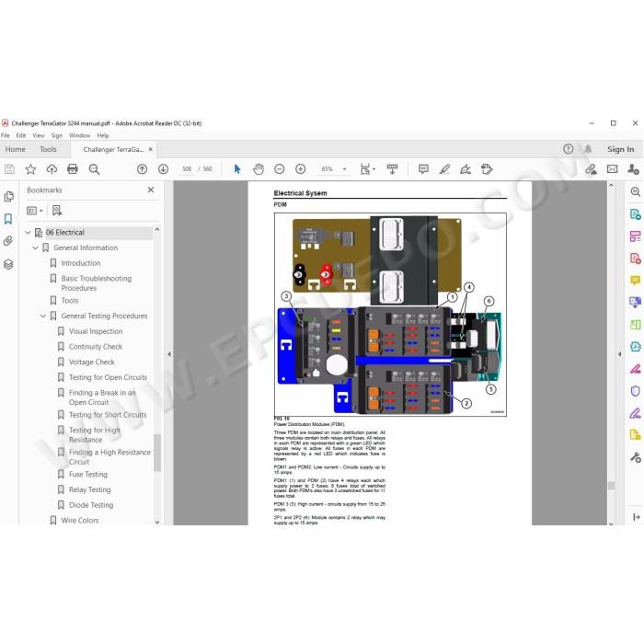The width and height of the screenshot is (644, 644).
Task: Collapse left navigation pane arrow
Action: tap(168, 353)
